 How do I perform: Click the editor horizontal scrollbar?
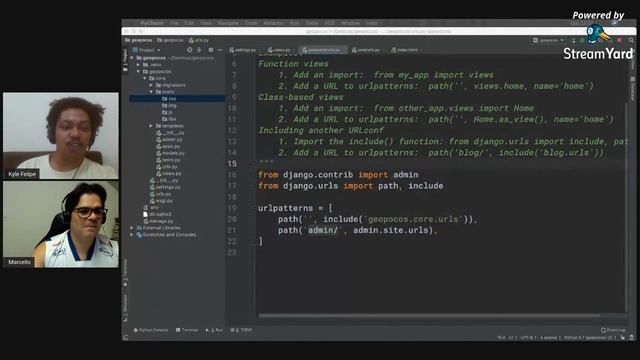pyautogui.click(x=429, y=315)
